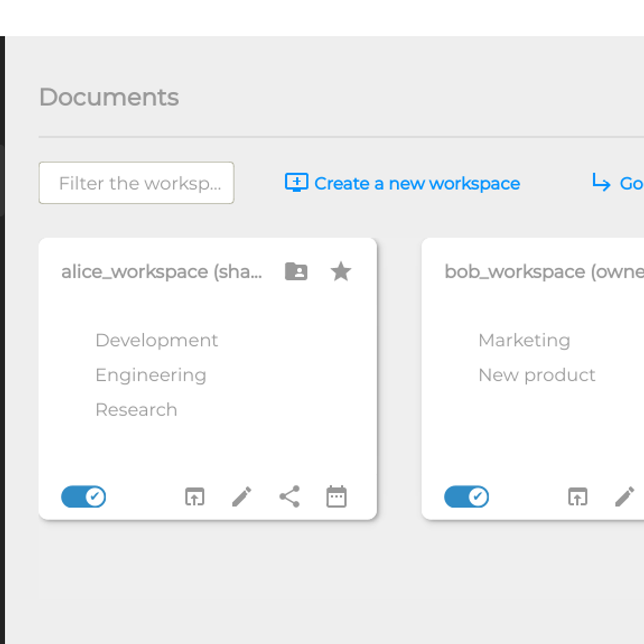Image resolution: width=644 pixels, height=644 pixels.
Task: Click the upload icon on alice_workspace card
Action: pos(195,497)
